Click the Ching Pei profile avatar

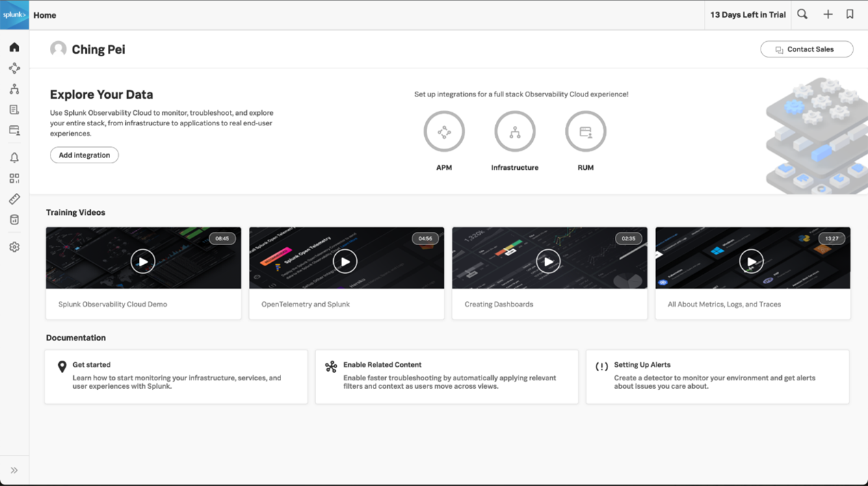(58, 49)
